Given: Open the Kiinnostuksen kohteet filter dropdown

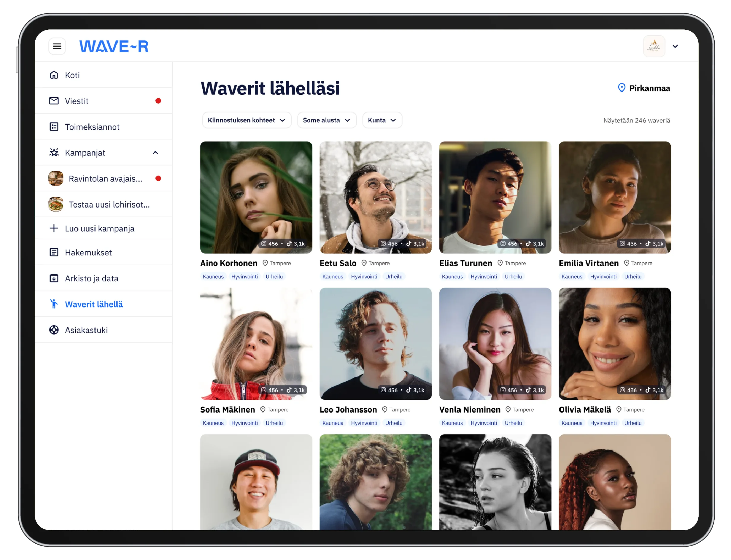Looking at the screenshot, I should pyautogui.click(x=247, y=120).
